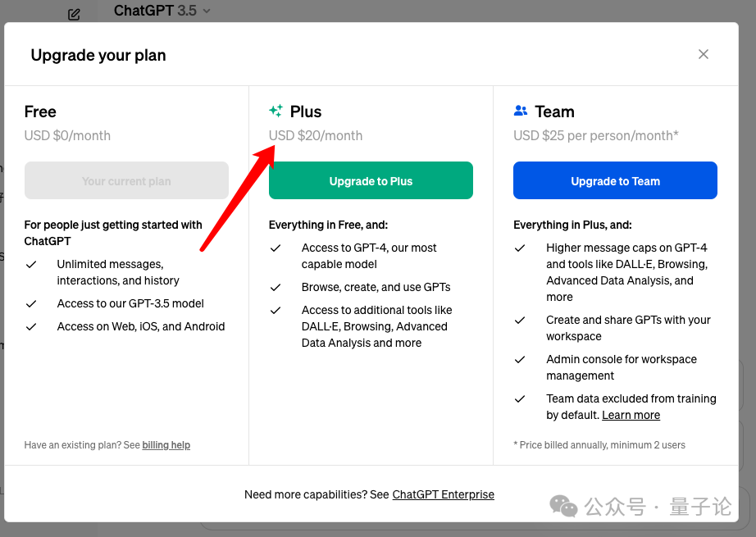Screen dimensions: 756x537
Task: Click checkmark beside Admin console for workspace
Action: click(520, 360)
